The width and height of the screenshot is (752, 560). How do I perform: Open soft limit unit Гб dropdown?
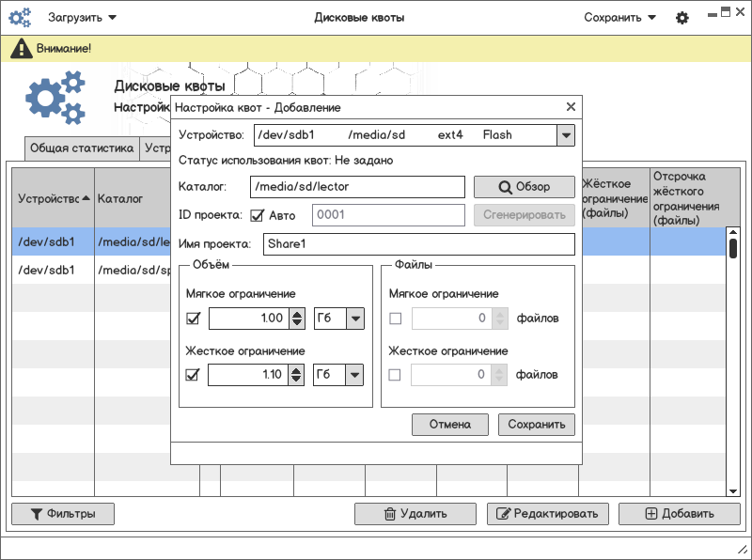[354, 319]
